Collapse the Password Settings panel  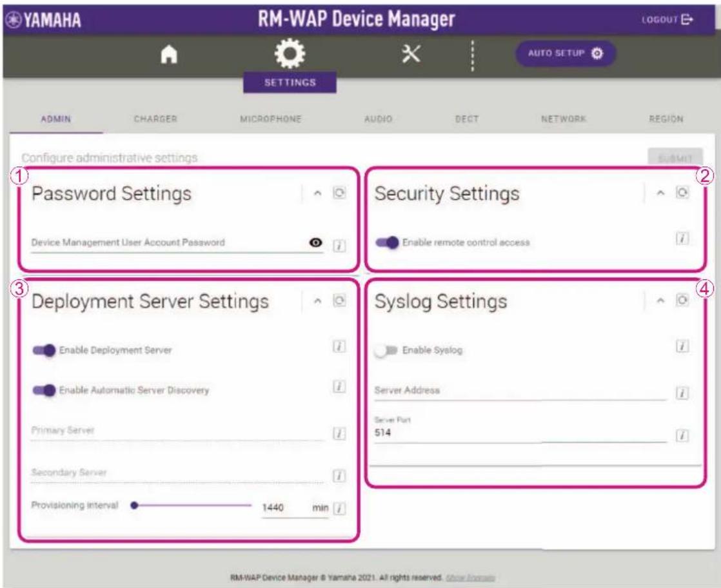(x=317, y=193)
